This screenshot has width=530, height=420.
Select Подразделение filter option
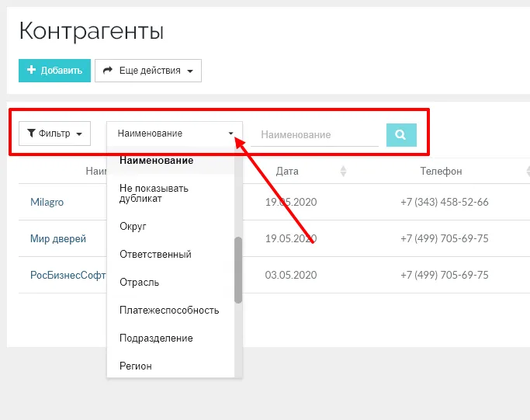[x=156, y=338]
